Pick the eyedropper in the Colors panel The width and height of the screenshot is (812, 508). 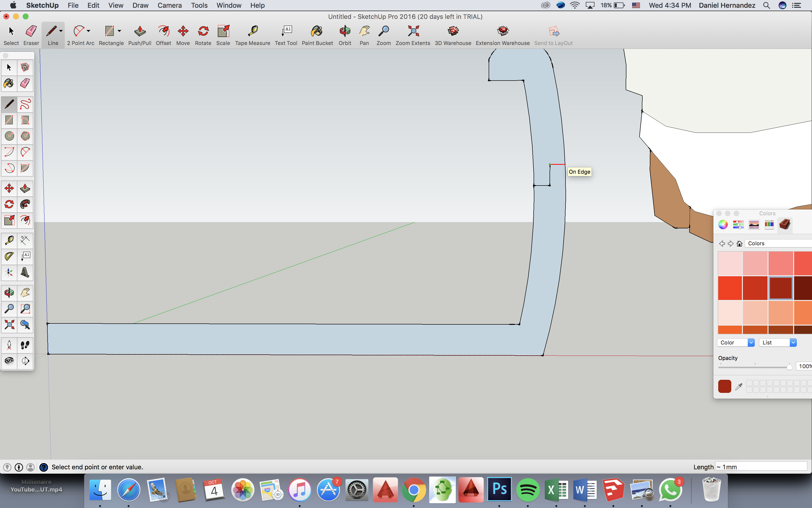739,387
